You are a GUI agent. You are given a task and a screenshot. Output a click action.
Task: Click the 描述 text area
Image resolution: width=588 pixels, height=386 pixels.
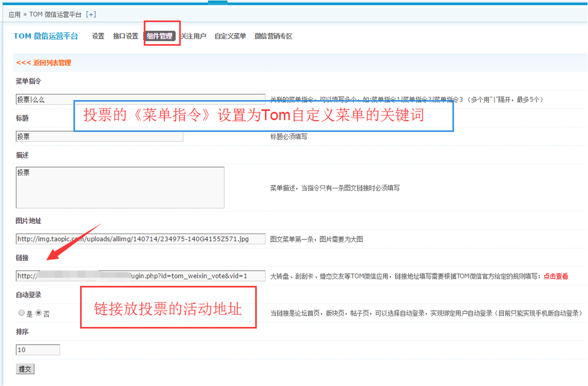120,187
